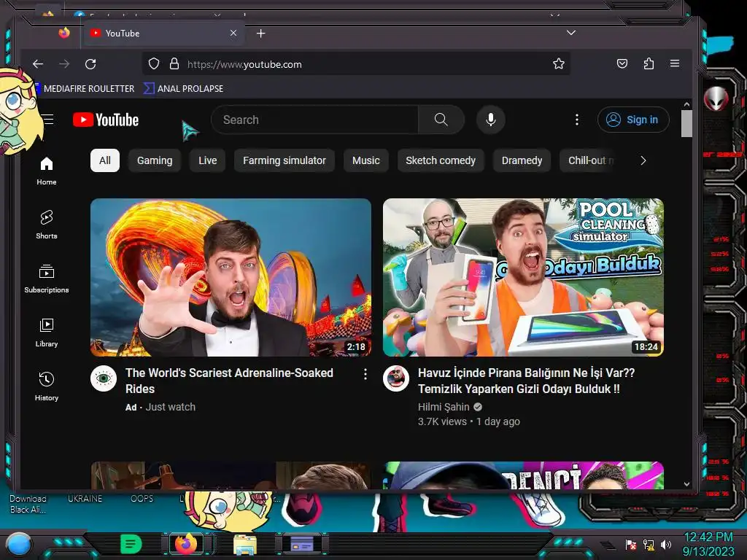747x560 pixels.
Task: Open History in YouTube sidebar
Action: 47,386
